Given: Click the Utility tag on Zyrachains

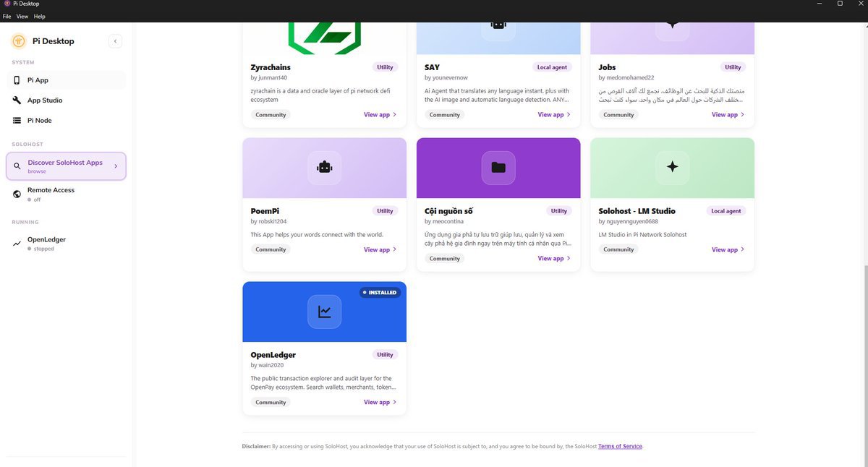Looking at the screenshot, I should [385, 67].
